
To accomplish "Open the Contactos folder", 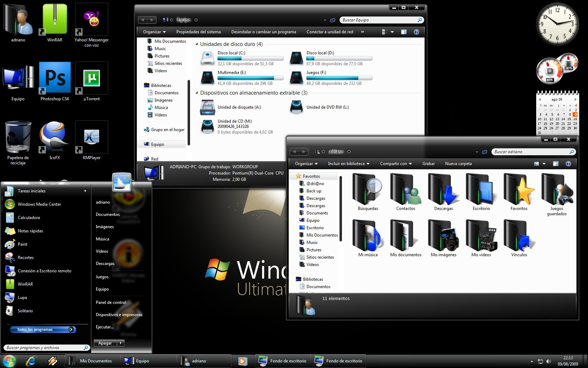I will coord(406,192).
